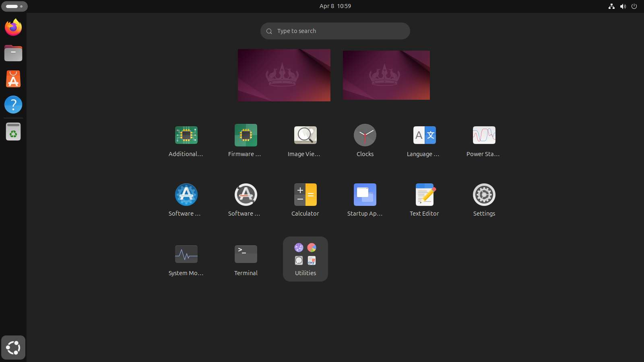Screen dimensions: 644x362
Task: Select the second workspace thumbnail
Action: (386, 75)
